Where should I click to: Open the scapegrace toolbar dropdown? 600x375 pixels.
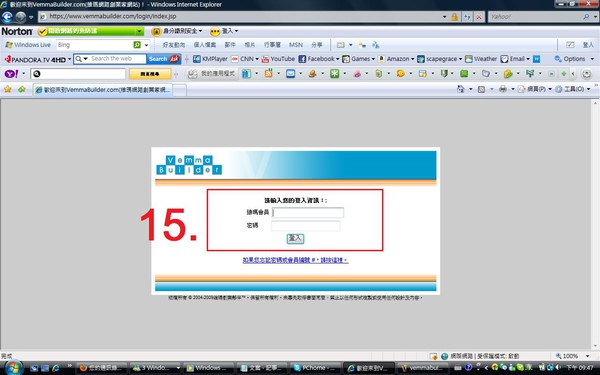pyautogui.click(x=440, y=59)
